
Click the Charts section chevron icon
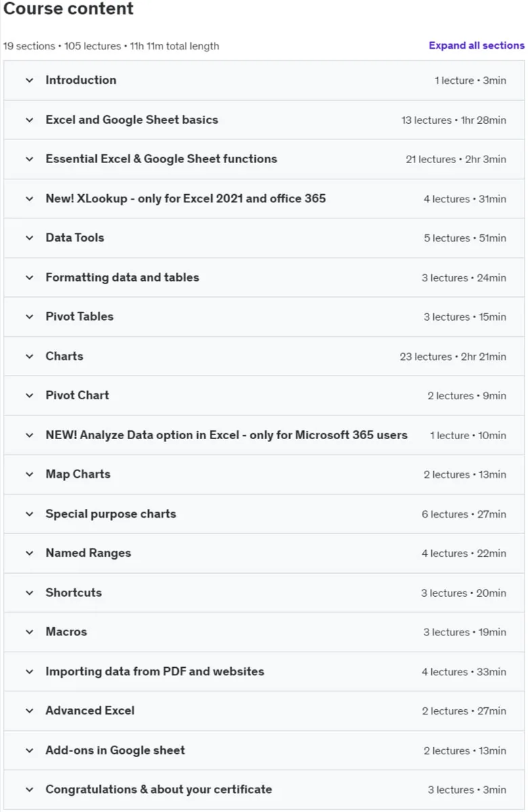pos(29,356)
